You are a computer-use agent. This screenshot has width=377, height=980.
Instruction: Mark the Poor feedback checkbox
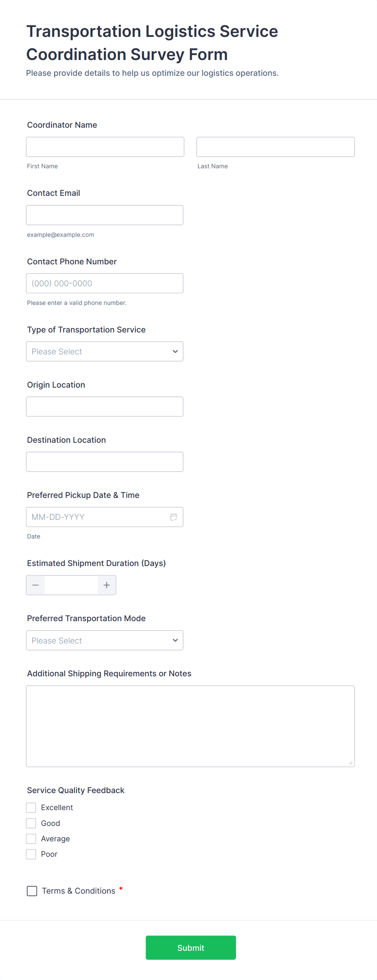coord(31,854)
